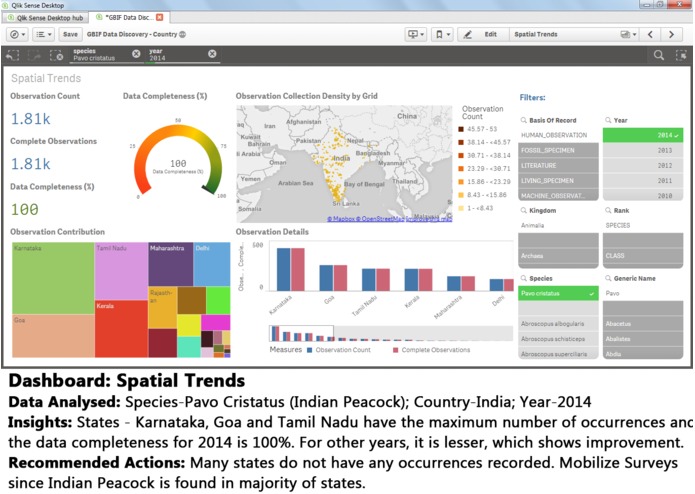Search the Year filter
The image size is (695, 494).
pos(608,120)
